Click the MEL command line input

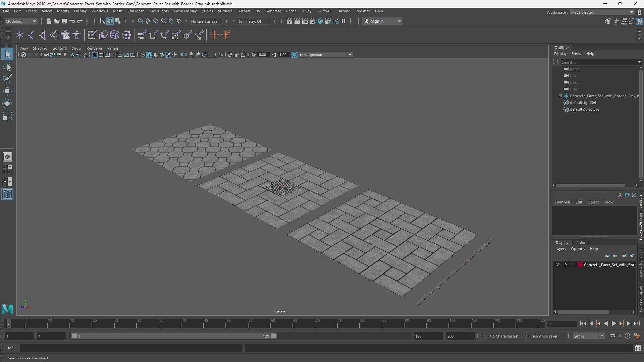(x=131, y=348)
